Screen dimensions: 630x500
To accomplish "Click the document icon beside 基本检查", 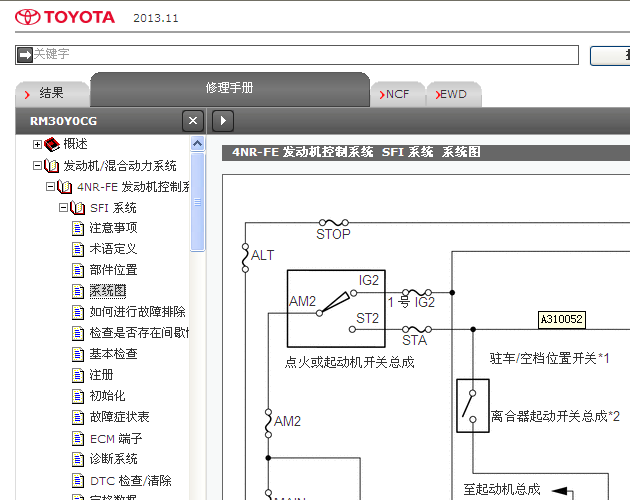I will (x=78, y=355).
